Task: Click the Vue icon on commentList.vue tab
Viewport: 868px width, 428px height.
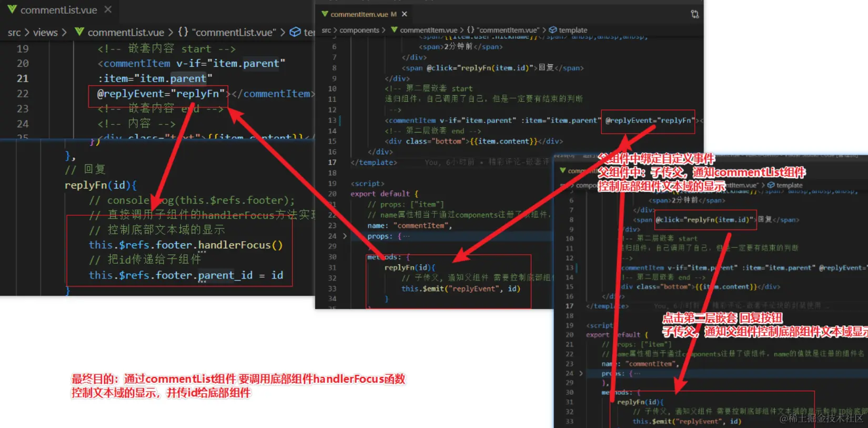Action: pos(12,9)
